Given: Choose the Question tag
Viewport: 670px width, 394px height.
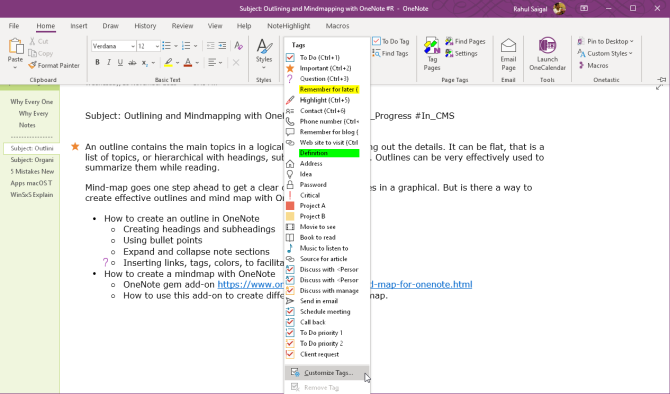Looking at the screenshot, I should 323,79.
